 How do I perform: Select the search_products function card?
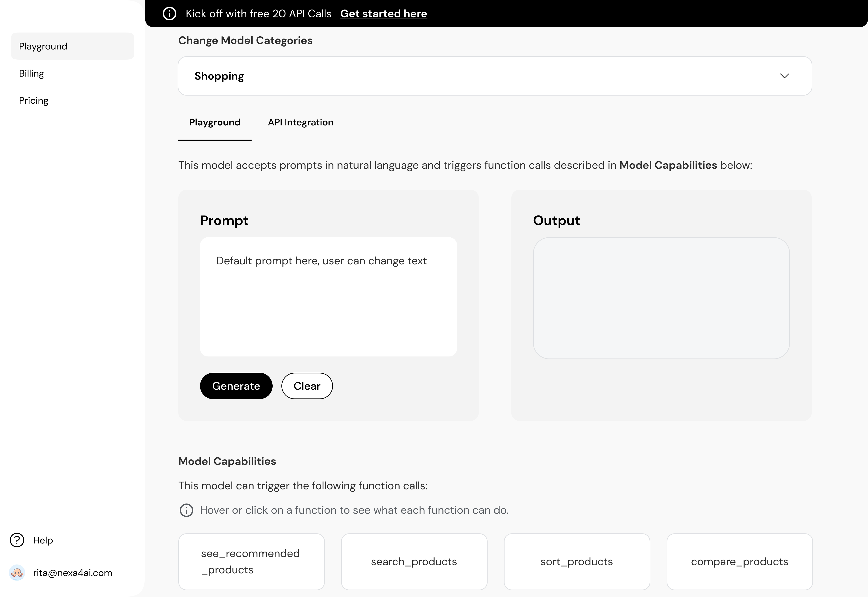point(414,561)
